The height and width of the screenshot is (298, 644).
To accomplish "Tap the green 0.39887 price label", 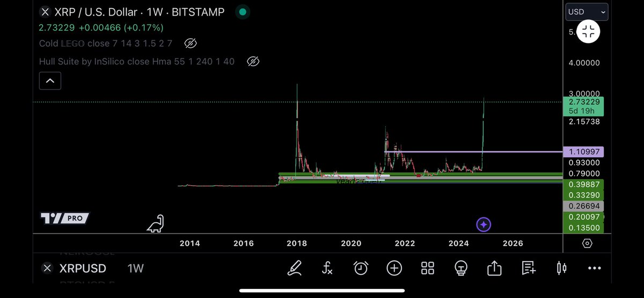I will coord(583,184).
